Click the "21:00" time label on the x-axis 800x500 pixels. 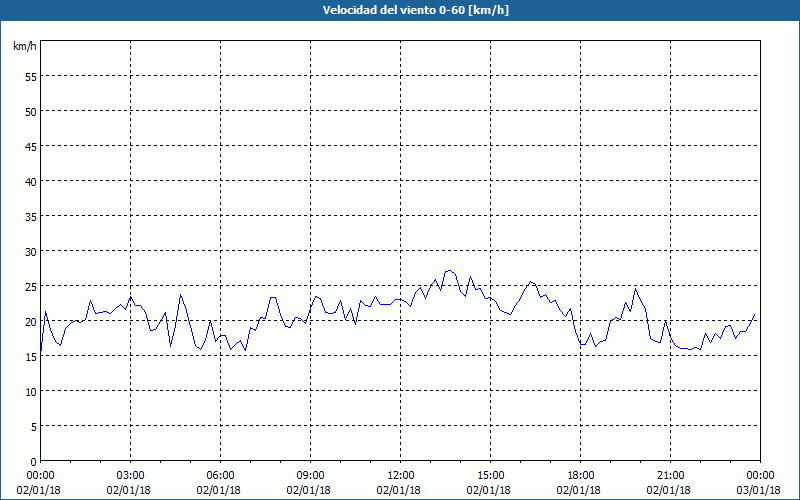click(670, 476)
